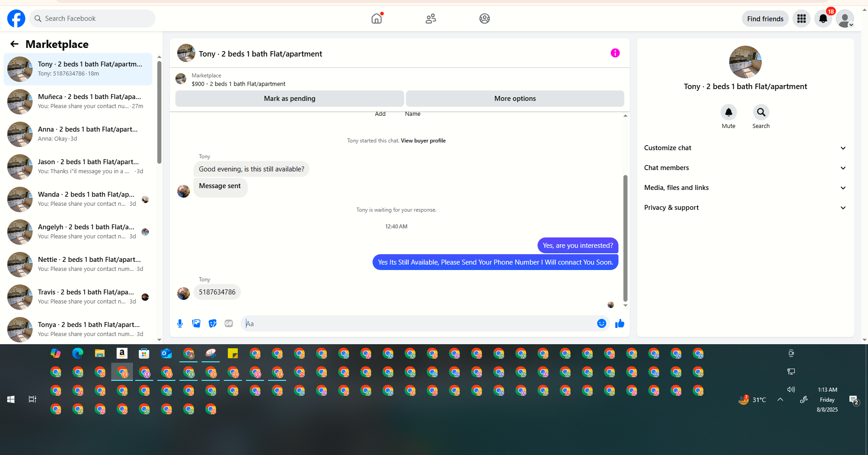Open Windows Start menu
Screen dimensions: 868x455
tap(11, 399)
